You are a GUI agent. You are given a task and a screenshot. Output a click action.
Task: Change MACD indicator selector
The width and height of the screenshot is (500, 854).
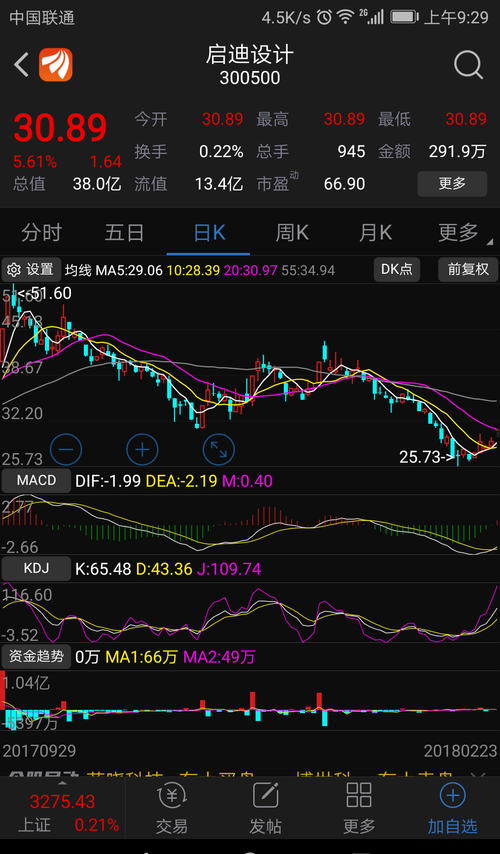[36, 480]
